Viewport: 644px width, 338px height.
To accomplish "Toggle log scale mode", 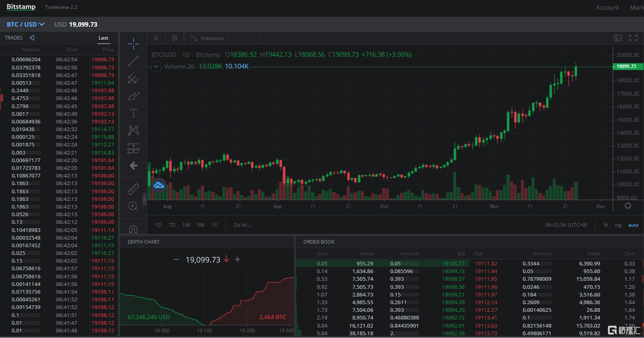I will [618, 225].
